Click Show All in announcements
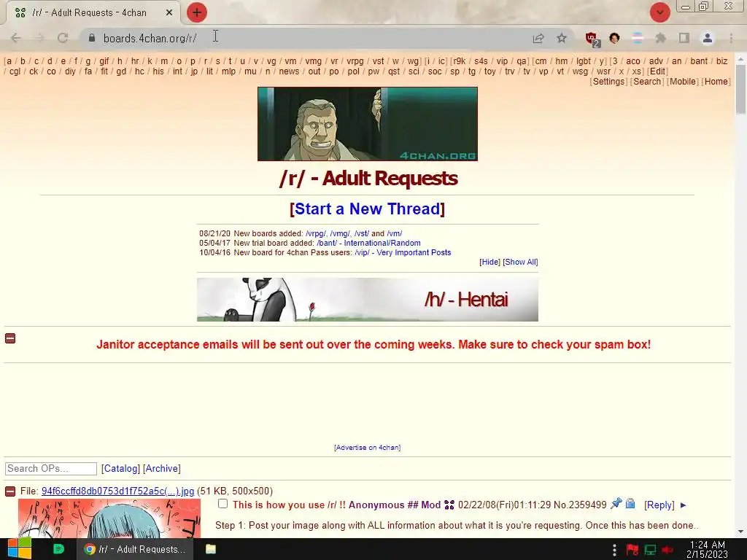 pyautogui.click(x=520, y=262)
